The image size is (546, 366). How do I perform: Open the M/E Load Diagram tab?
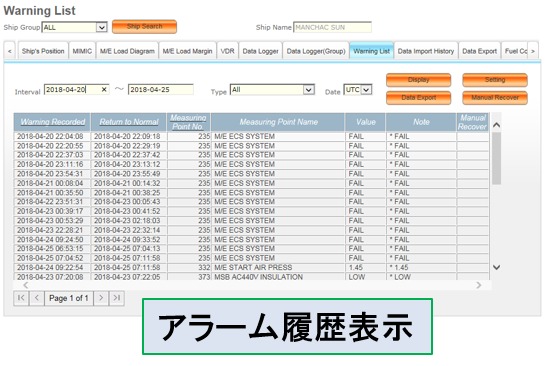(x=127, y=51)
